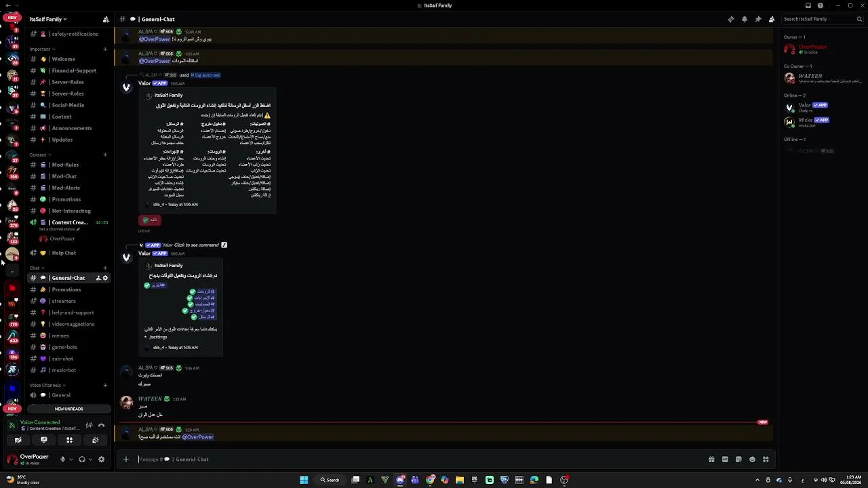The height and width of the screenshot is (488, 868).
Task: Open notification settings bell icon
Action: tap(745, 19)
